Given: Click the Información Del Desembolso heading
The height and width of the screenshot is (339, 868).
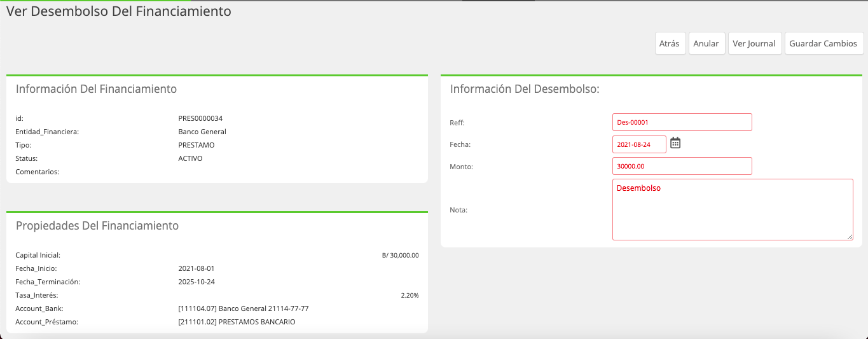Looking at the screenshot, I should coord(525,89).
